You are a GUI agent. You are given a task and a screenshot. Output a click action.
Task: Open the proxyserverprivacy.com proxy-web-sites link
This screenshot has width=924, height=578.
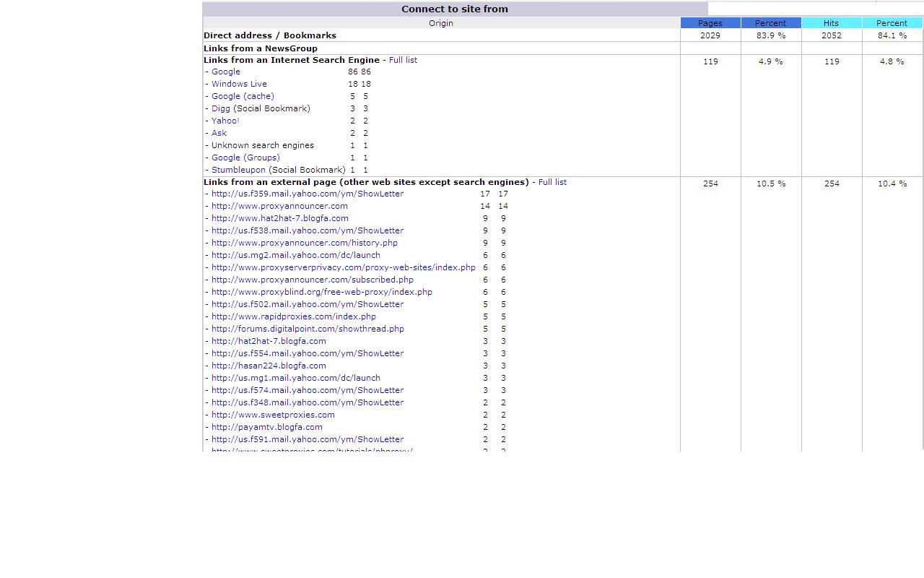[344, 267]
